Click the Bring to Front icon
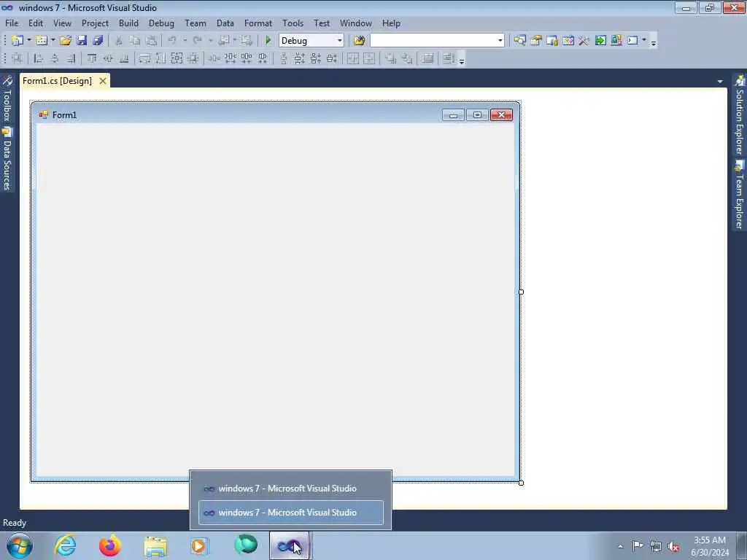The image size is (747, 560). [x=391, y=58]
